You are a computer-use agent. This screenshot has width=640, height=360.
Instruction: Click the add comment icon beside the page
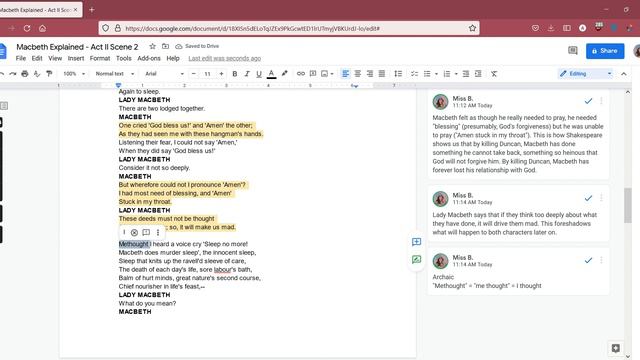(416, 242)
